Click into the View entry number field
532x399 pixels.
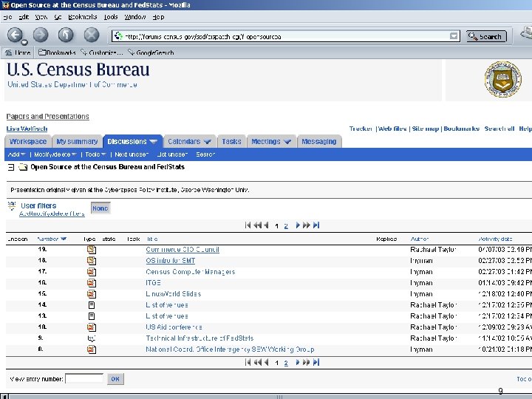click(84, 378)
